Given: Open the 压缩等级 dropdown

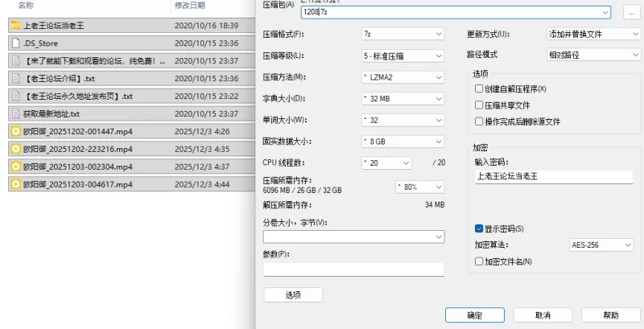Looking at the screenshot, I should pos(402,56).
